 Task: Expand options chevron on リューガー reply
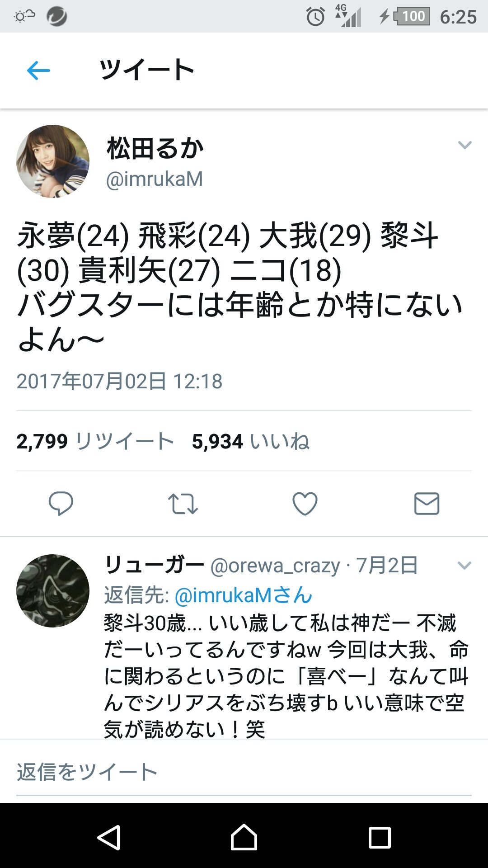465,565
